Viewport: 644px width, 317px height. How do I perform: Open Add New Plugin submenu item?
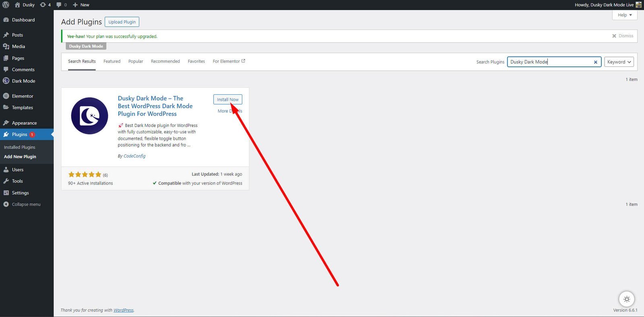pyautogui.click(x=20, y=157)
